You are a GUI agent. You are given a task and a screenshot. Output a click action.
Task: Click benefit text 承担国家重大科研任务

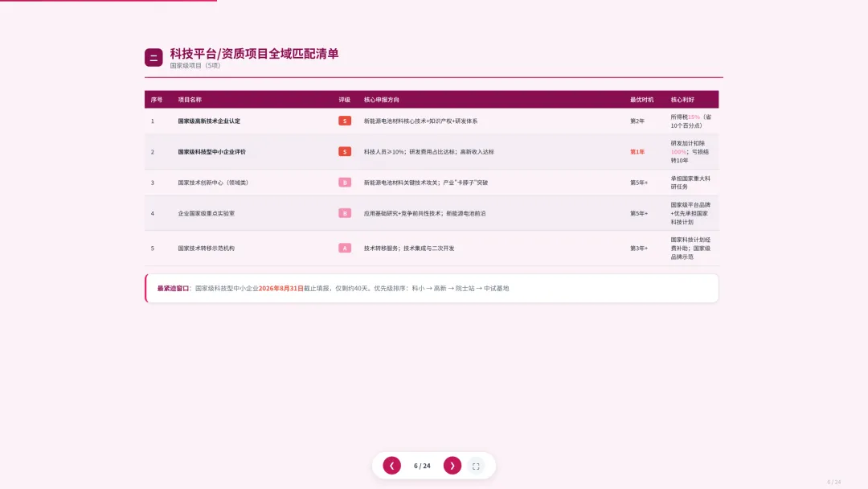tap(690, 183)
